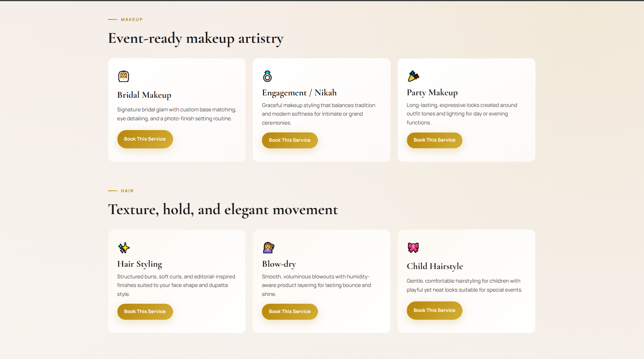Book the Party Makeup service
The width and height of the screenshot is (644, 359).
point(434,140)
